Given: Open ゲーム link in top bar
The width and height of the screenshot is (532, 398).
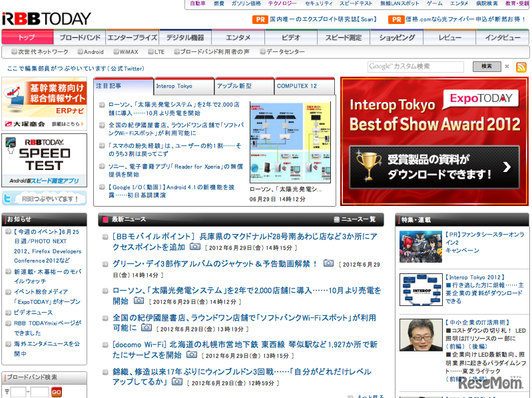Looking at the screenshot, I should point(435,3).
